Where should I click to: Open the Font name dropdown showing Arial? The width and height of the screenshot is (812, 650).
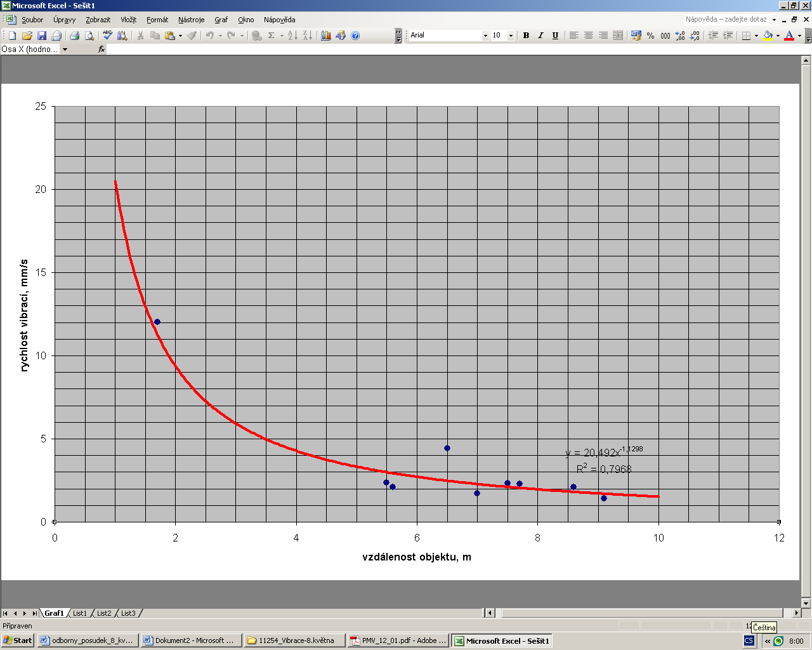485,36
